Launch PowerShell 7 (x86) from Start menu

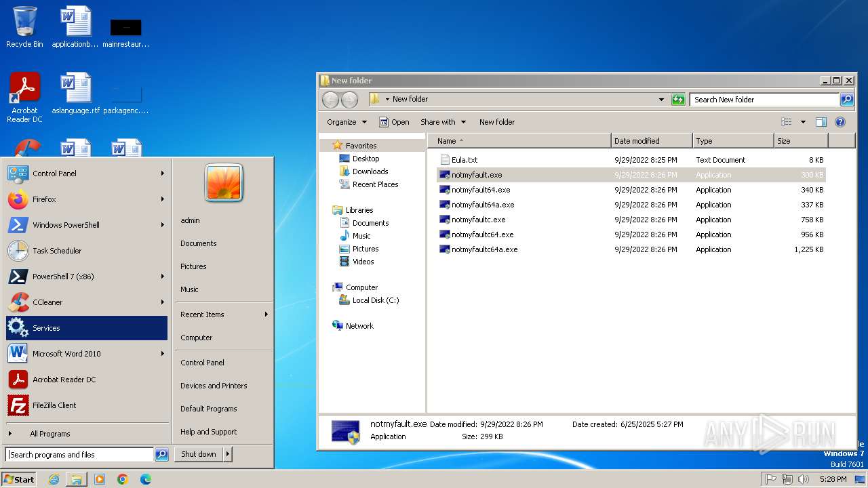tap(86, 277)
